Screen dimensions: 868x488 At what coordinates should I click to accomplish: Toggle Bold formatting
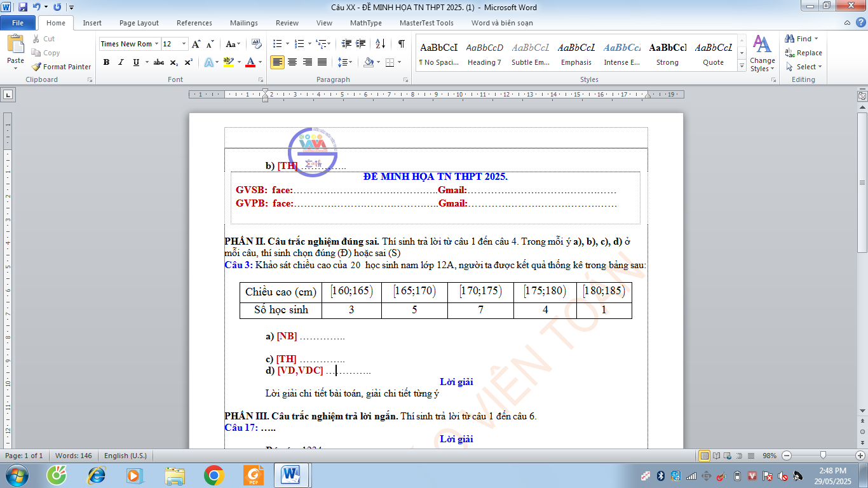tap(106, 62)
